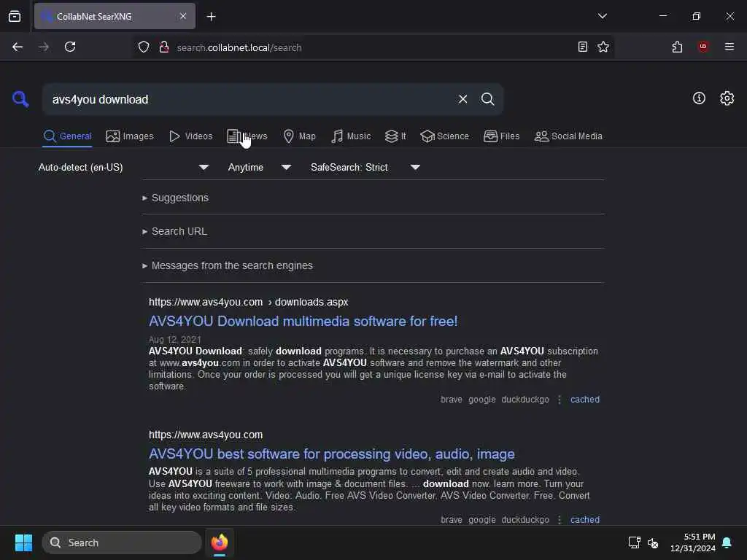Reload the current page

[70, 47]
